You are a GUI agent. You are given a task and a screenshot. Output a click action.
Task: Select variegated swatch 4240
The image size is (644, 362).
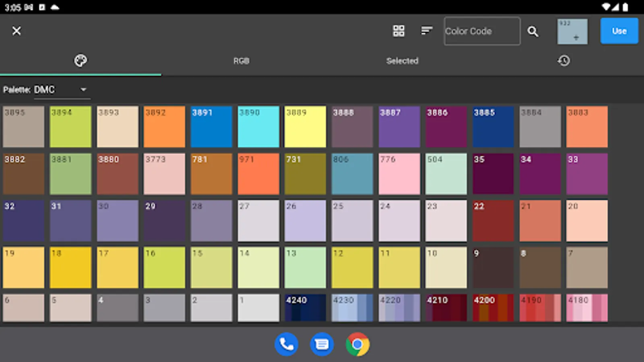point(305,308)
